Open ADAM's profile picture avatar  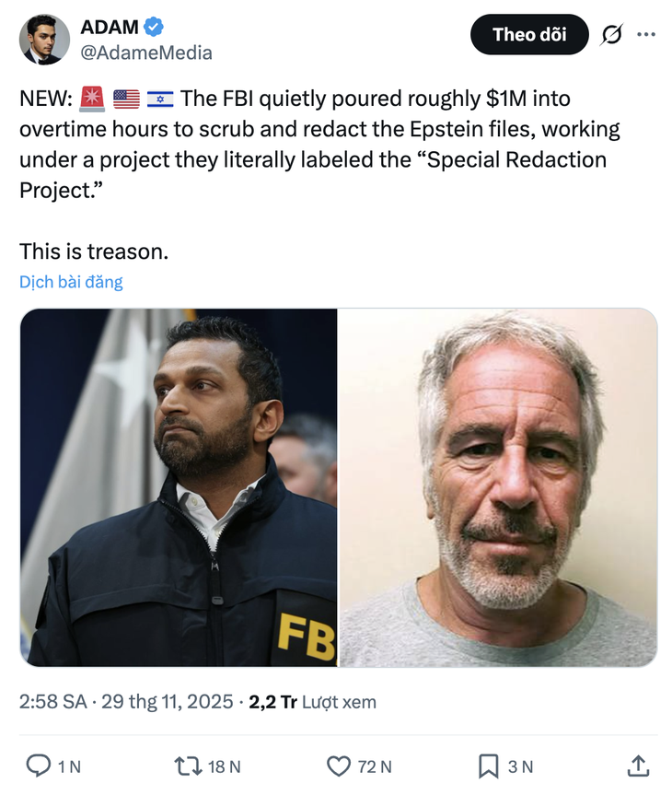tap(44, 40)
